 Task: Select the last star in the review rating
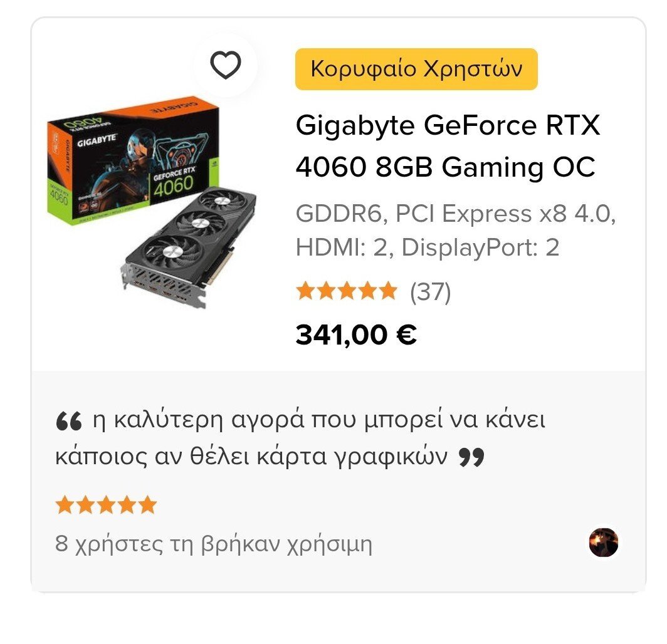click(147, 505)
